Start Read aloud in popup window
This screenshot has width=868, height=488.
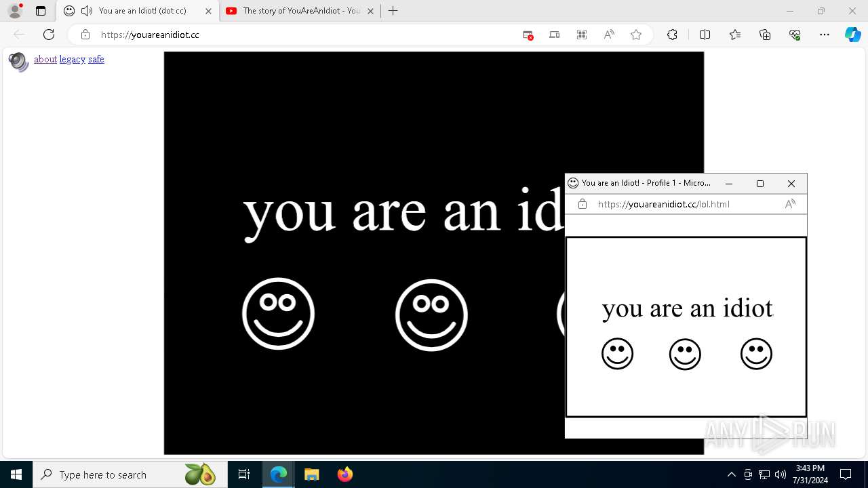[x=790, y=204]
